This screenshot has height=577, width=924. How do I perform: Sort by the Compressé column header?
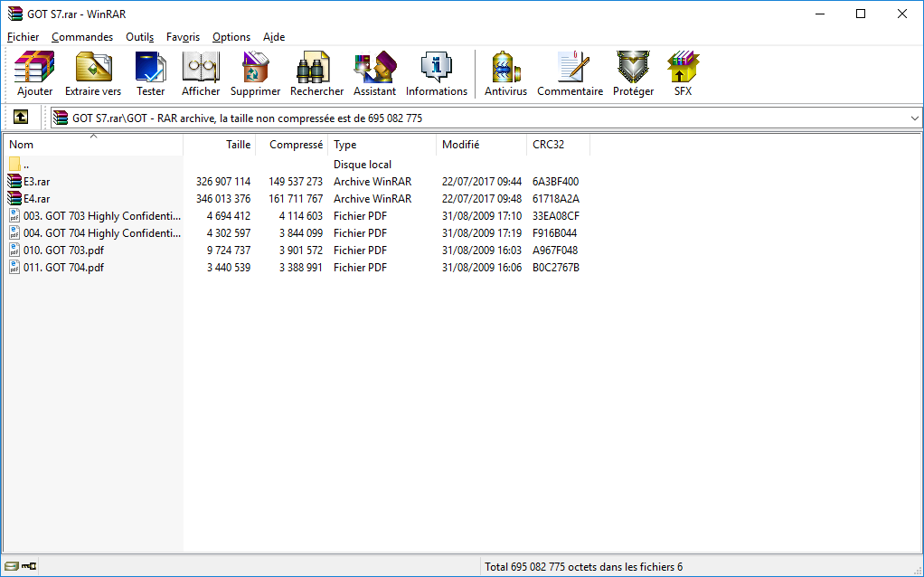(x=292, y=145)
